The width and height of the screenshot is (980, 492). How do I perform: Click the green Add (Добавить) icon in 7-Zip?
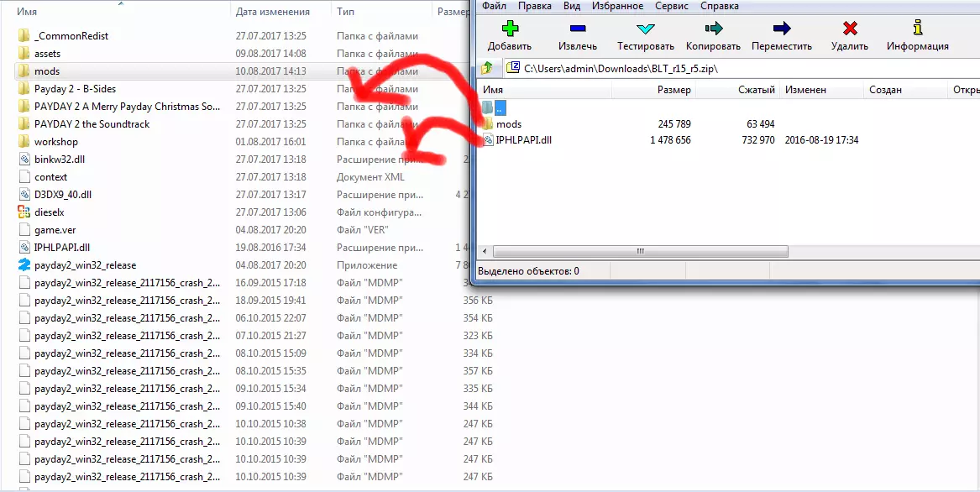coord(510,29)
